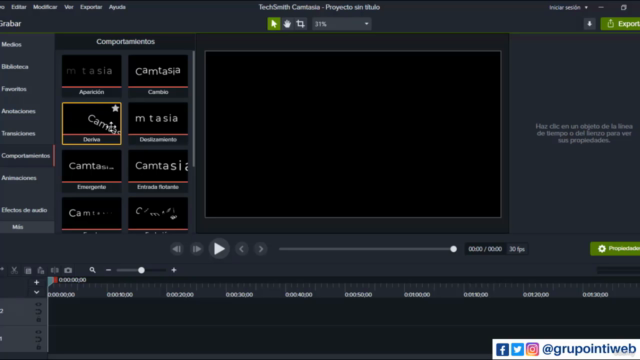Click the download arrow icon near Export
Viewport: 640px width, 360px height.
coord(589,24)
